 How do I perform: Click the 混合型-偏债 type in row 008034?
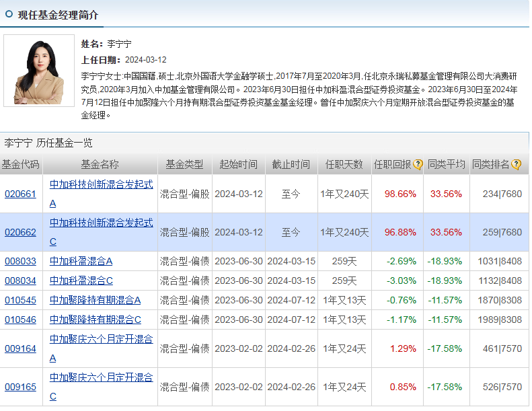click(184, 281)
